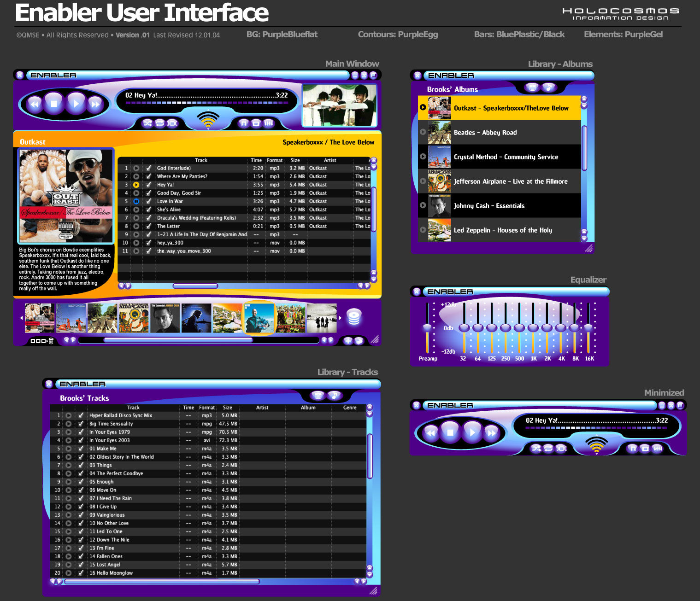Screen dimensions: 700x601
Task: Click the shuffle icon in Main Window
Action: 147,123
